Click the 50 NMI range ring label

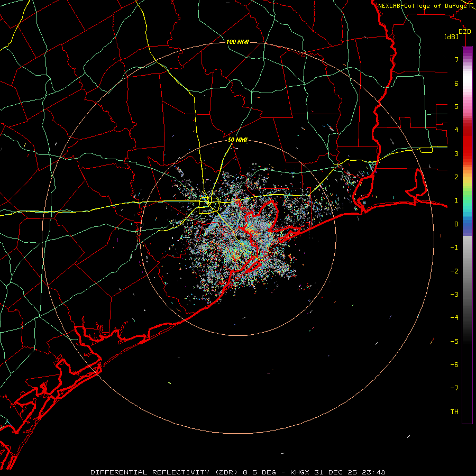tap(237, 140)
